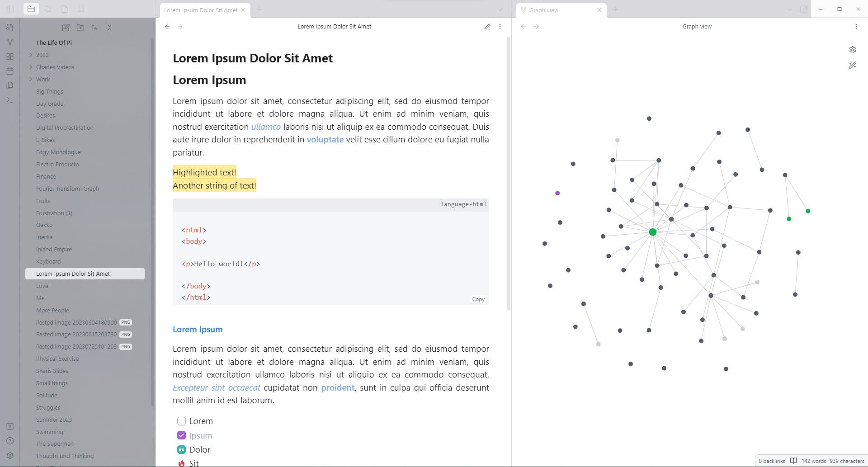Viewport: 868px width, 467px height.
Task: Collapse all folders in file explorer
Action: [109, 28]
